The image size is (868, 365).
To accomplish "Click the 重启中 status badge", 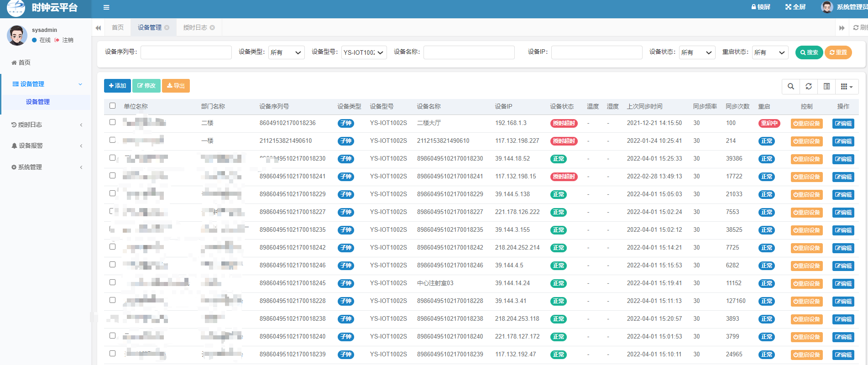I will tap(769, 123).
